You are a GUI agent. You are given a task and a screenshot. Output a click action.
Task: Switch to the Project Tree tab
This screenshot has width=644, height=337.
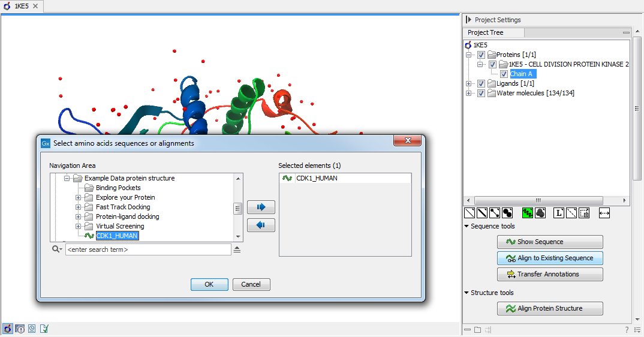(486, 33)
